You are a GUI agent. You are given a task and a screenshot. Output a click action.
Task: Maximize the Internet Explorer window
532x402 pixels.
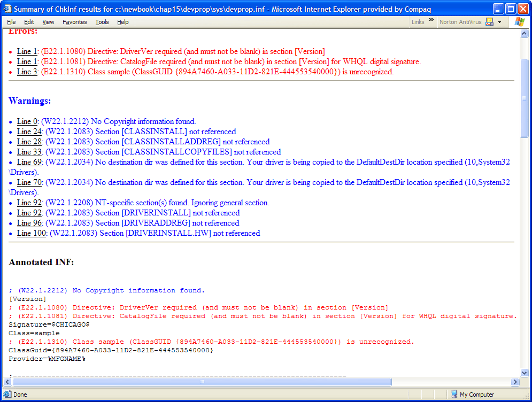click(510, 9)
